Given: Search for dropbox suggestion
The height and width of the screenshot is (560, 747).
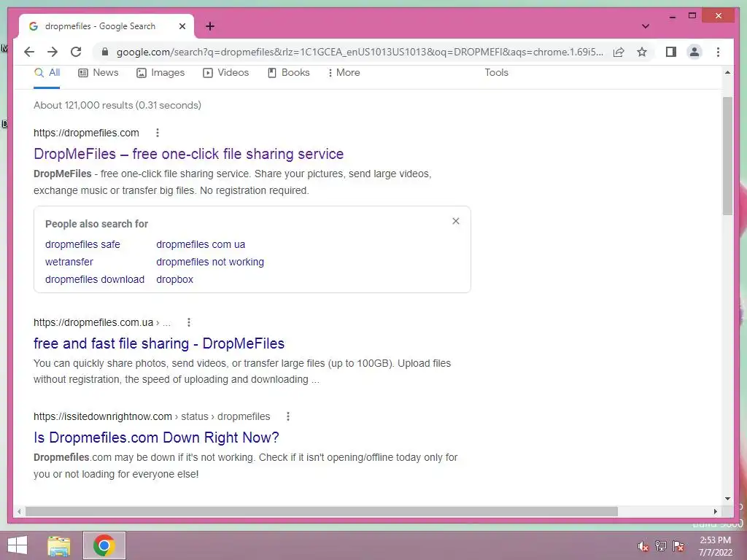Looking at the screenshot, I should pos(175,279).
